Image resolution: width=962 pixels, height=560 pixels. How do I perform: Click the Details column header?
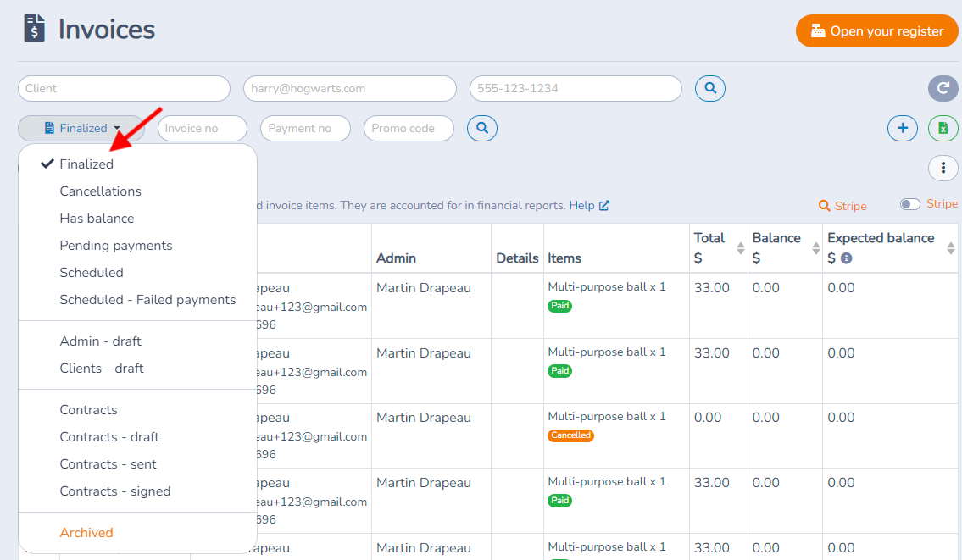517,258
